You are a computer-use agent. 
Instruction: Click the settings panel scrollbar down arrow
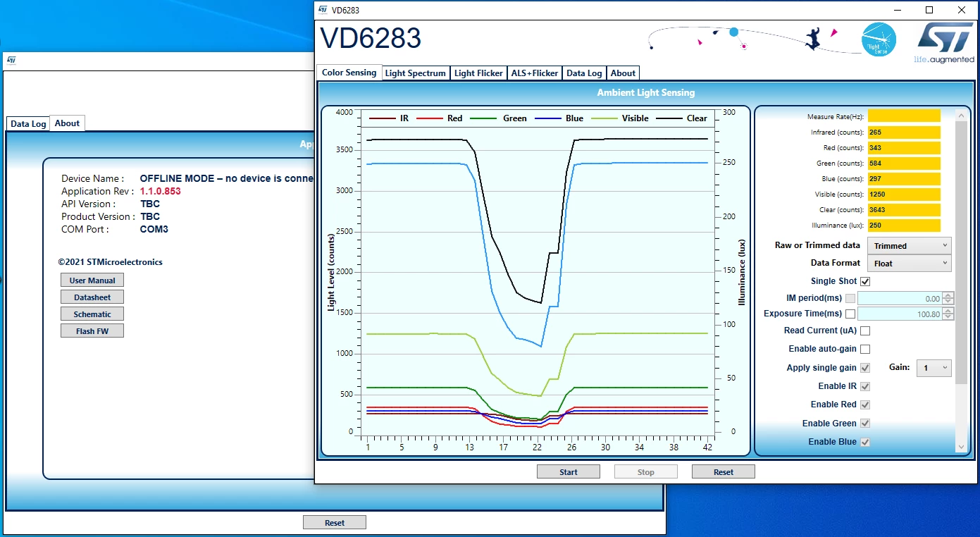coord(962,447)
